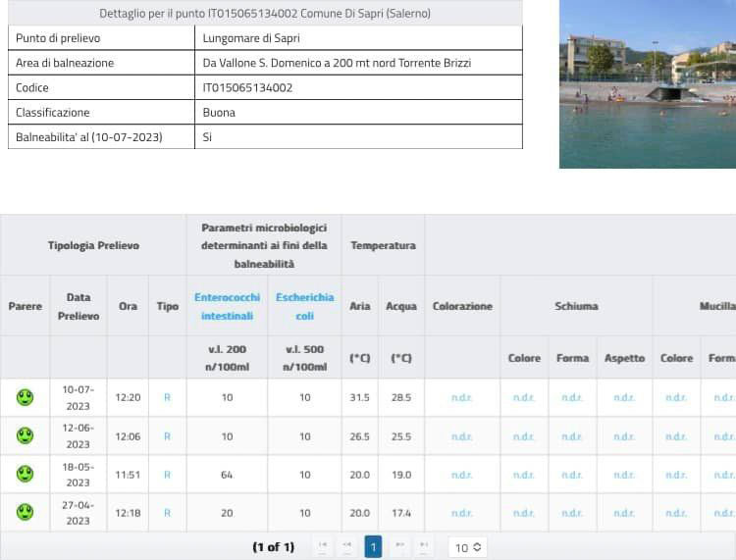Select the water temperature value 17.4
Viewport: 736px width, 560px height.
click(x=401, y=513)
